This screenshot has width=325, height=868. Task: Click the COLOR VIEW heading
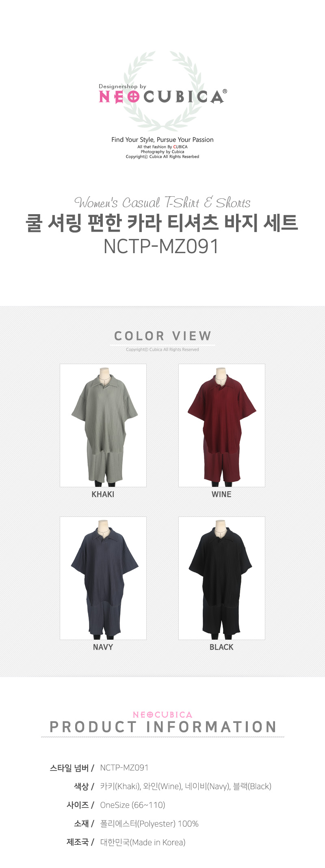(162, 336)
